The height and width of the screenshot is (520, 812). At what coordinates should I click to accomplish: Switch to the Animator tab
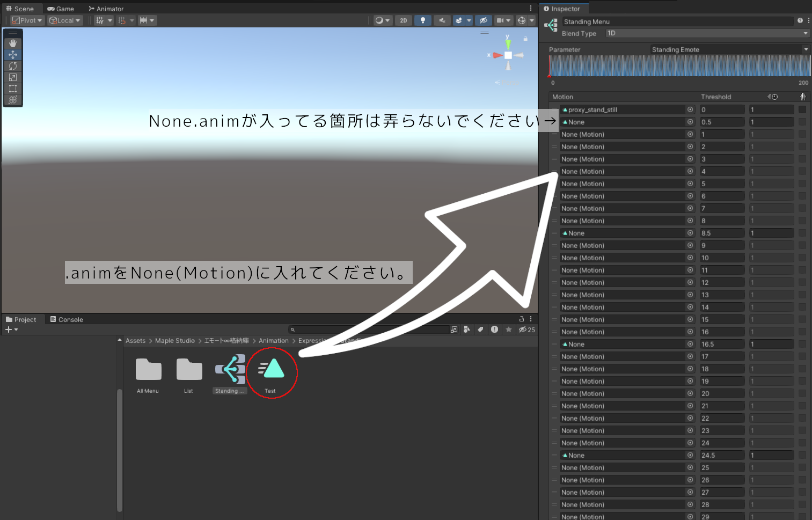click(106, 8)
